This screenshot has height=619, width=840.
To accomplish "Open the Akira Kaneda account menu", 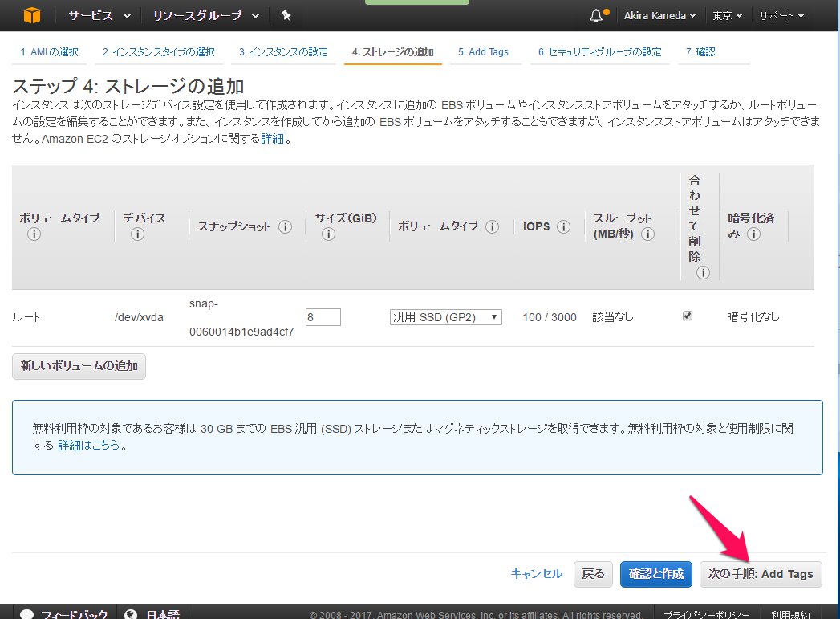I will [x=659, y=16].
